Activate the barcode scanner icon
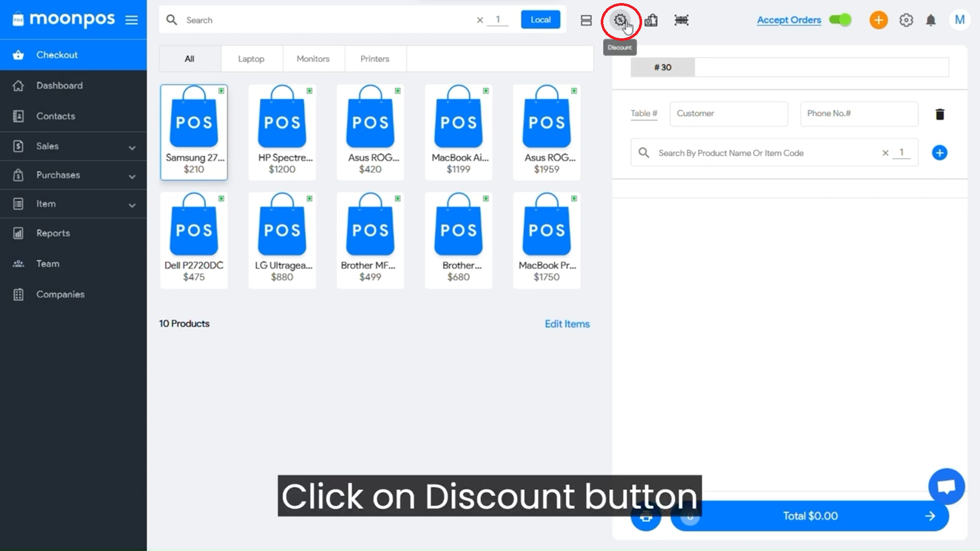 681,20
